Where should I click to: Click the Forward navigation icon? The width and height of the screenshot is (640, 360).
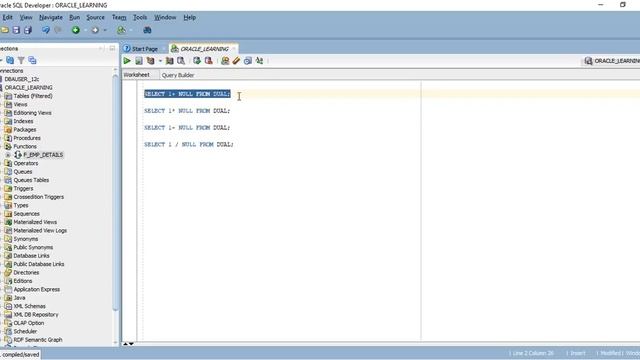(x=95, y=30)
